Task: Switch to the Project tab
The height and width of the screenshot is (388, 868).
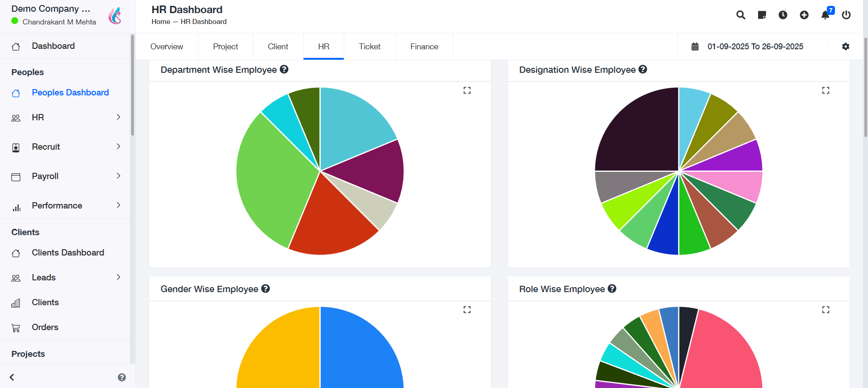Action: [225, 47]
